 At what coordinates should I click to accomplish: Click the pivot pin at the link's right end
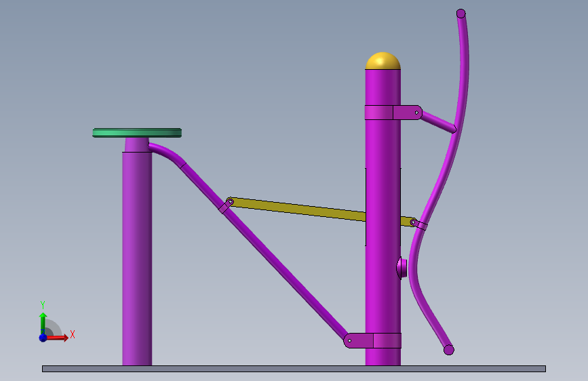pos(413,222)
